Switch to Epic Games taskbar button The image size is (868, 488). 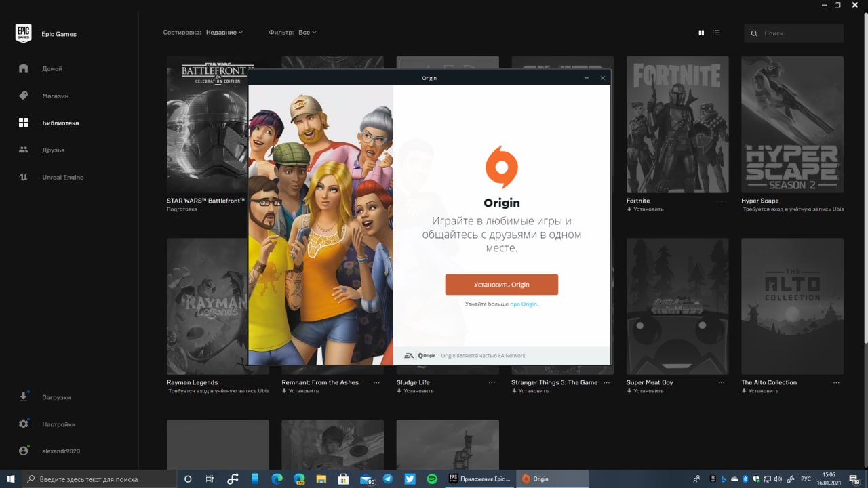[480, 479]
